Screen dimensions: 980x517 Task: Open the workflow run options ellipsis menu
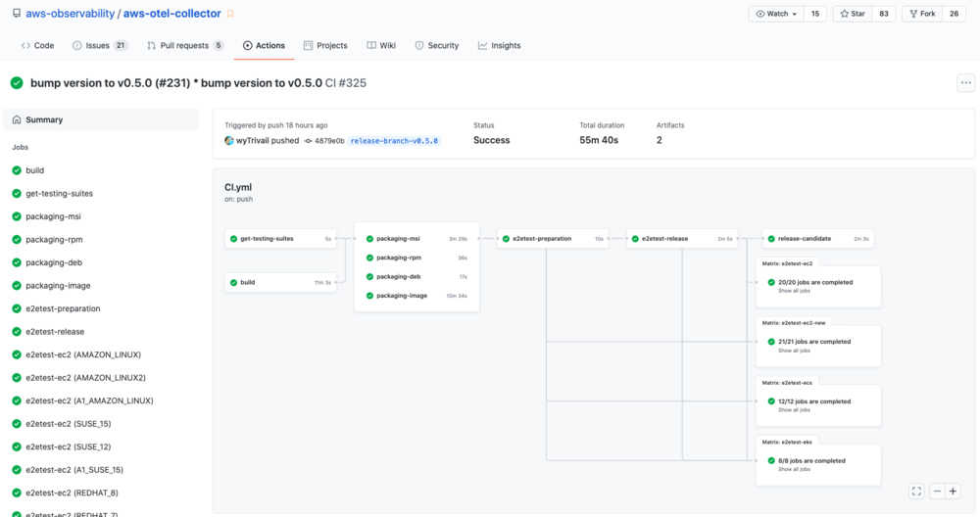pyautogui.click(x=965, y=83)
